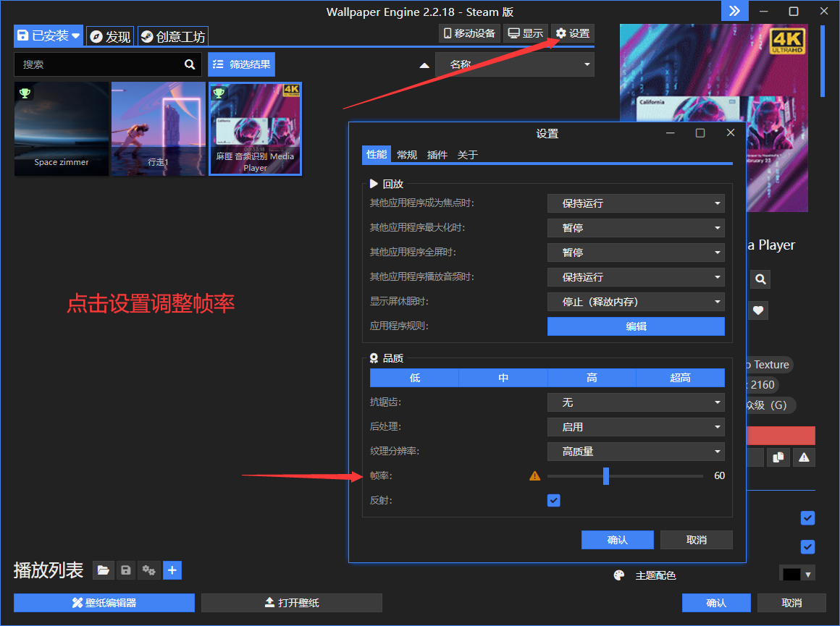This screenshot has width=840, height=626.
Task: Open the 发现 discover tab
Action: [x=110, y=36]
